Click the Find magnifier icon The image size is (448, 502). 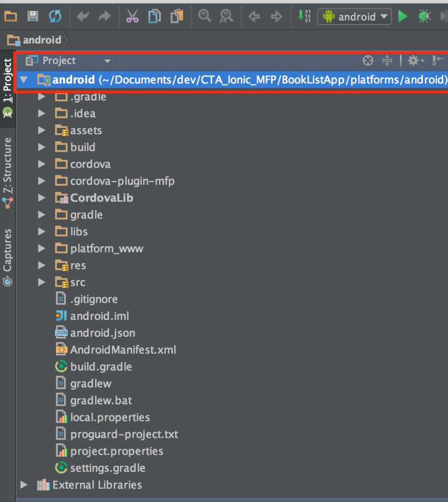tap(204, 16)
